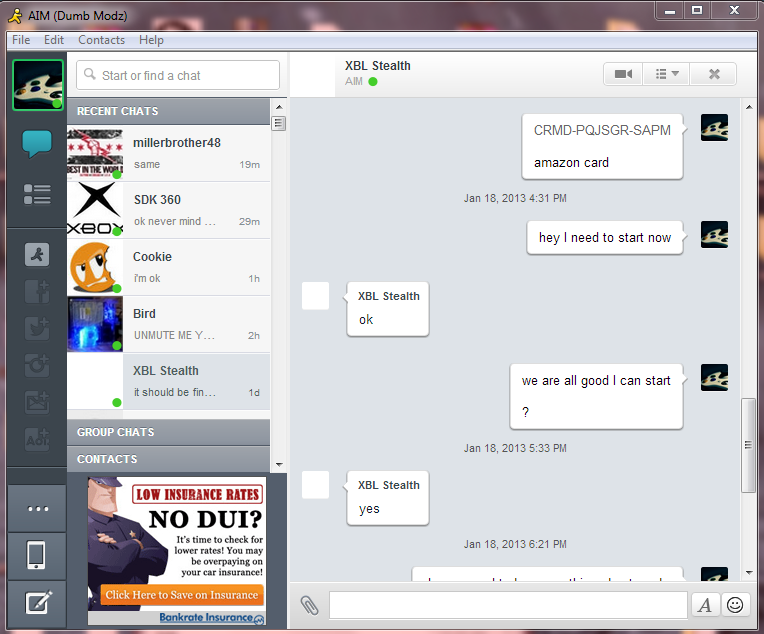Viewport: 764px width, 634px height.
Task: Select XBL Stealth in recent chats
Action: pos(168,381)
